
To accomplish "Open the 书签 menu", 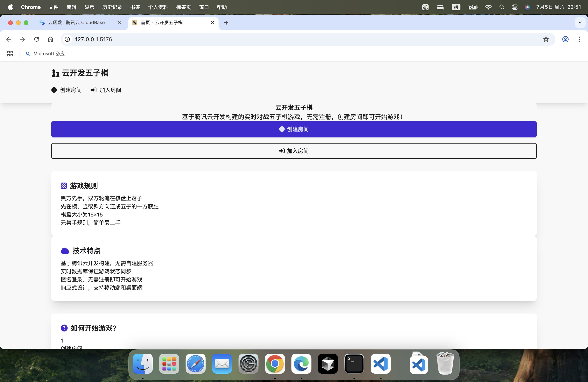I will [x=135, y=7].
